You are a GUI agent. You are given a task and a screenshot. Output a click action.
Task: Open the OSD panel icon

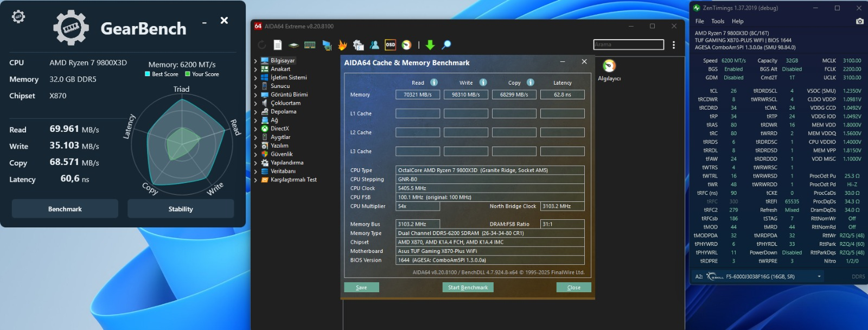coord(390,45)
